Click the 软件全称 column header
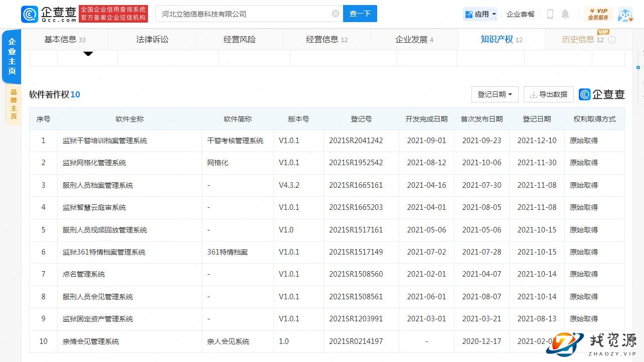Image resolution: width=644 pixels, height=362 pixels. [129, 119]
